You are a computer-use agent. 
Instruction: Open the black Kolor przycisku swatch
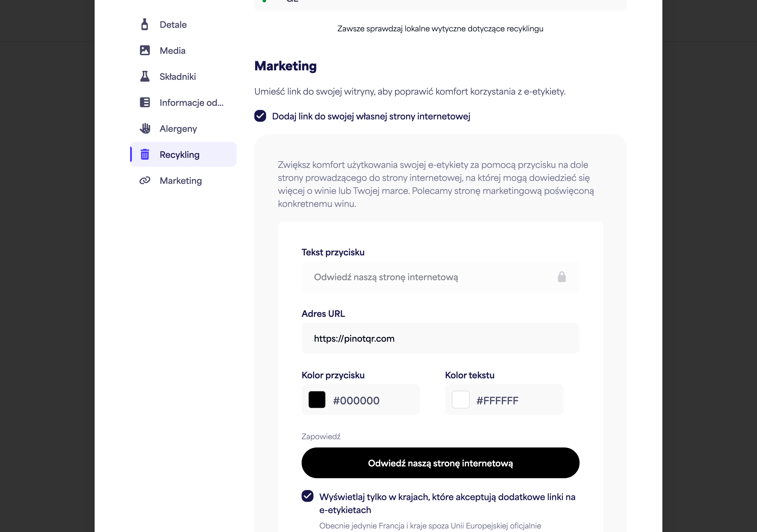tap(317, 400)
